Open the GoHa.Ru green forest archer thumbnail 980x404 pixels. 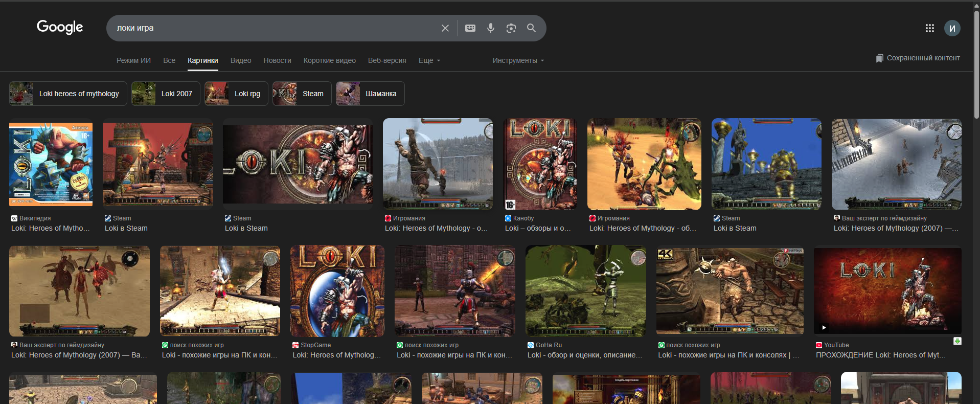point(586,291)
